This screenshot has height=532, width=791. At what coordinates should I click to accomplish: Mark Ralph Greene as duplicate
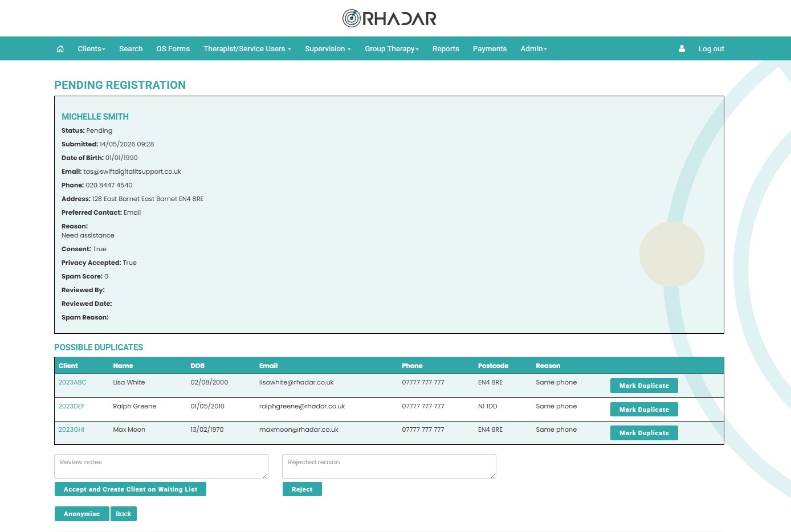coord(644,410)
